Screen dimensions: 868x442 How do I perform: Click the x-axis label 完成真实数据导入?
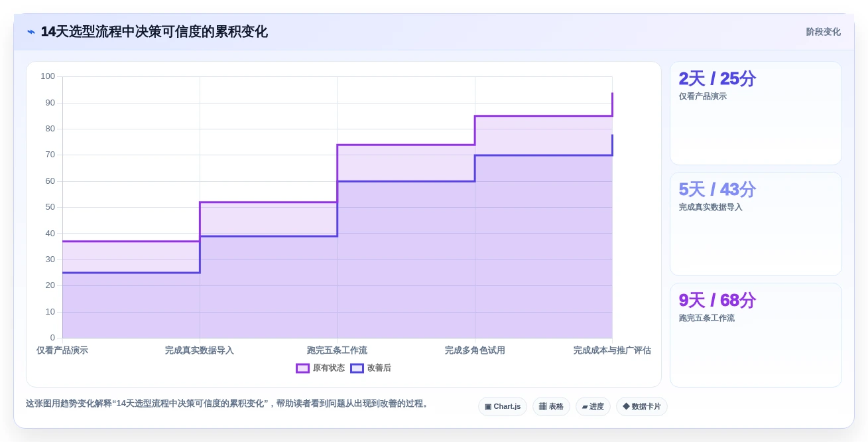pyautogui.click(x=199, y=350)
